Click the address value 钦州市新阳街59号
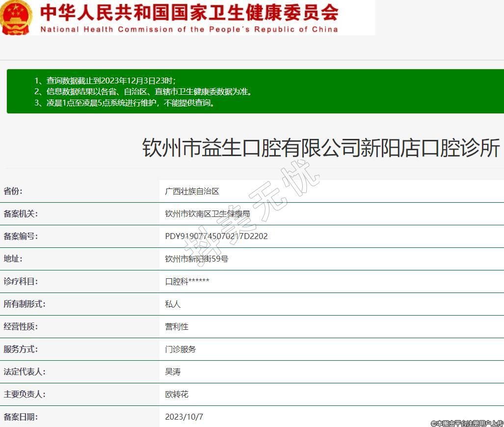Image resolution: width=504 pixels, height=427 pixels. tap(196, 259)
